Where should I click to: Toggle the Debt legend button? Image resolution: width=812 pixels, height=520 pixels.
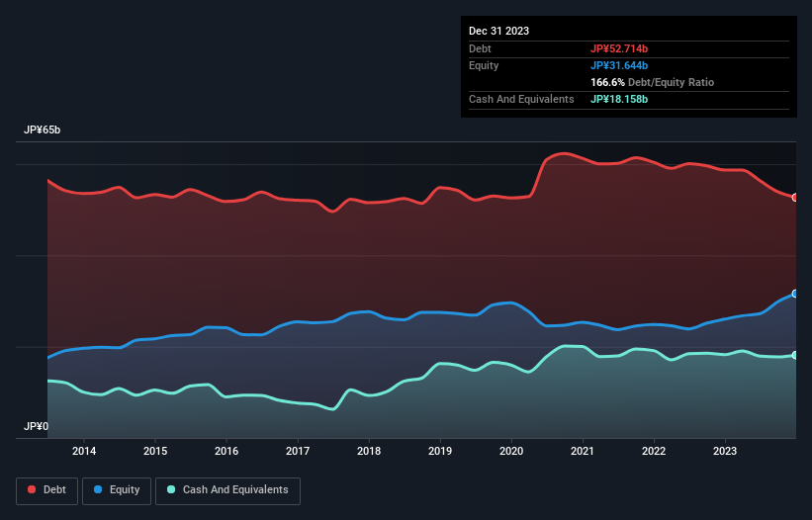pyautogui.click(x=47, y=490)
